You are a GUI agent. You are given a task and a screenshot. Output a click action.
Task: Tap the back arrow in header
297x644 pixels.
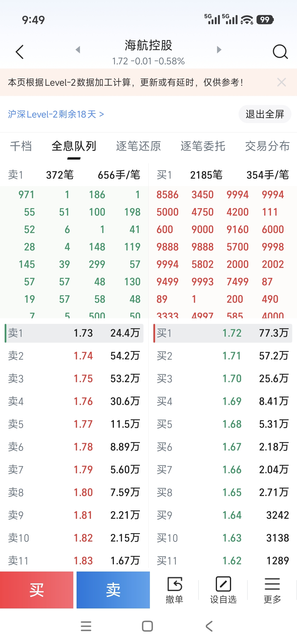point(19,52)
